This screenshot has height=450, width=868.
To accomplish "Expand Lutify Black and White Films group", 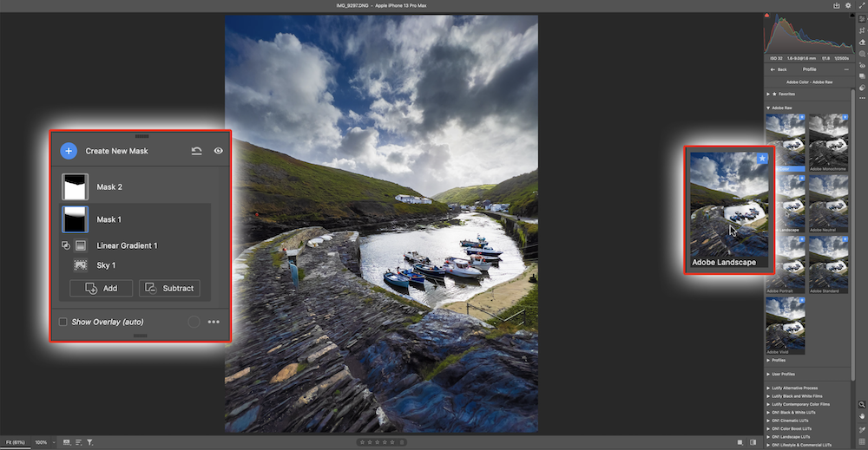I will click(x=768, y=396).
